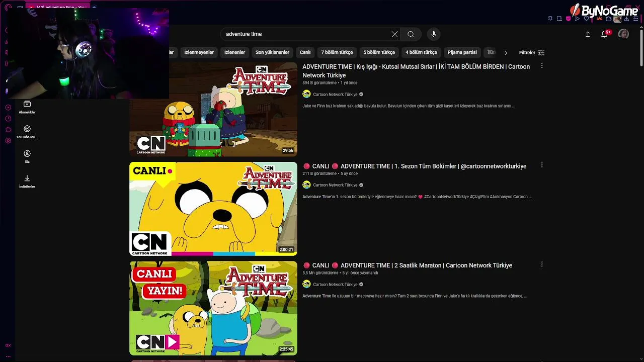This screenshot has width=644, height=362.
Task: Select the İzlenenler filter chip
Action: (x=234, y=52)
